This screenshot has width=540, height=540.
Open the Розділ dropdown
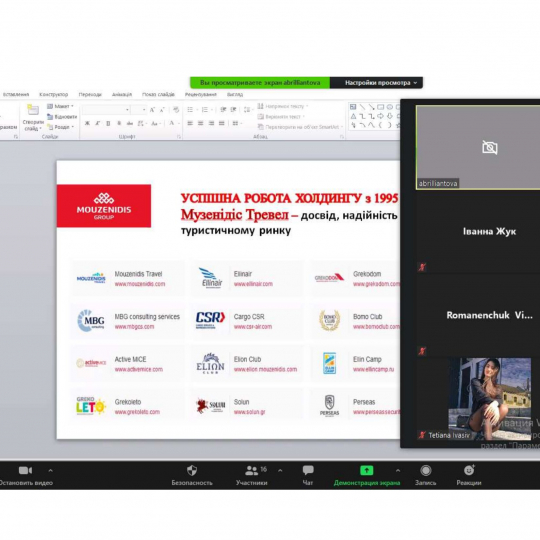click(x=61, y=127)
